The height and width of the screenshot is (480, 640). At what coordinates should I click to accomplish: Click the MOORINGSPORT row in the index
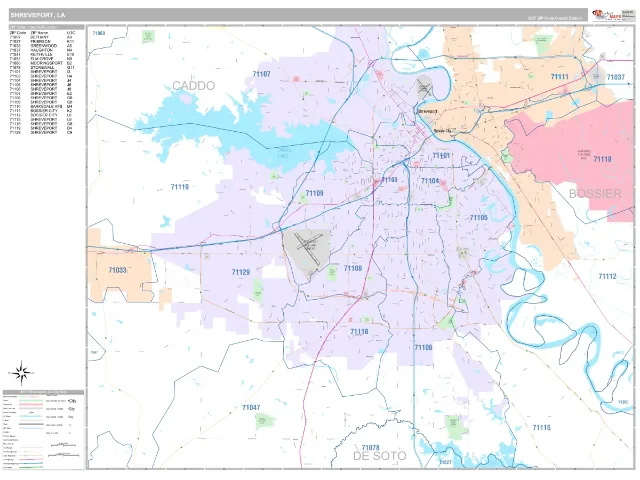coord(41,63)
